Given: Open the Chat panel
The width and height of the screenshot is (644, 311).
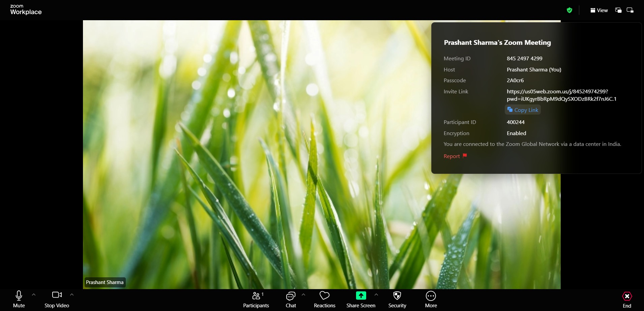Looking at the screenshot, I should tap(291, 300).
